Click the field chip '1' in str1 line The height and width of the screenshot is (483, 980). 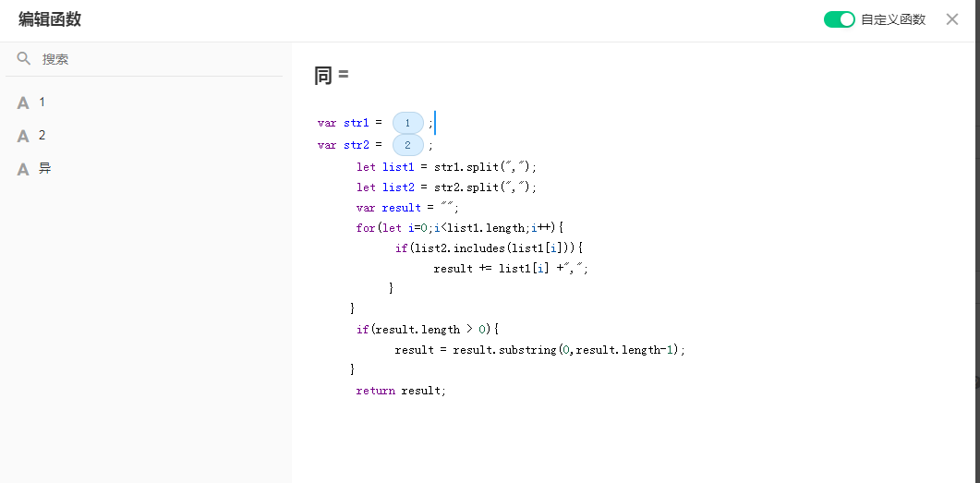(x=408, y=123)
